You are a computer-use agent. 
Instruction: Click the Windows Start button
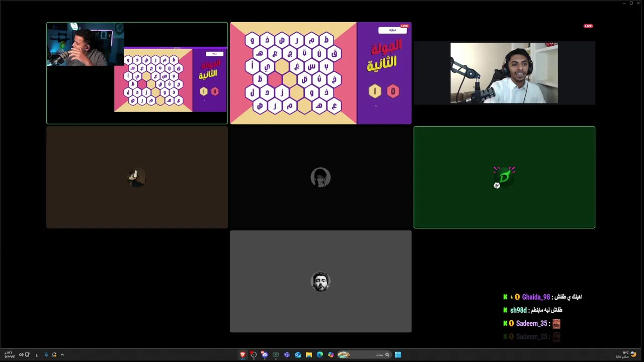[398, 354]
